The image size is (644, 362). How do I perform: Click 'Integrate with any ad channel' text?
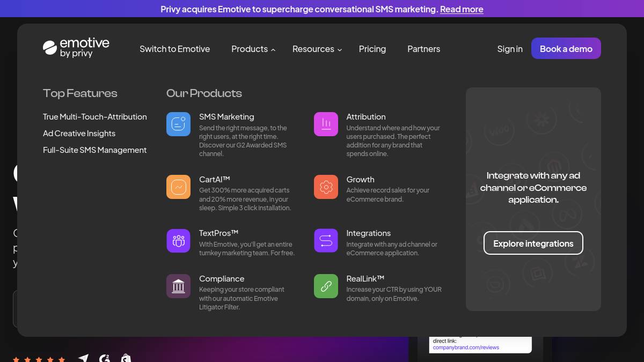click(533, 187)
